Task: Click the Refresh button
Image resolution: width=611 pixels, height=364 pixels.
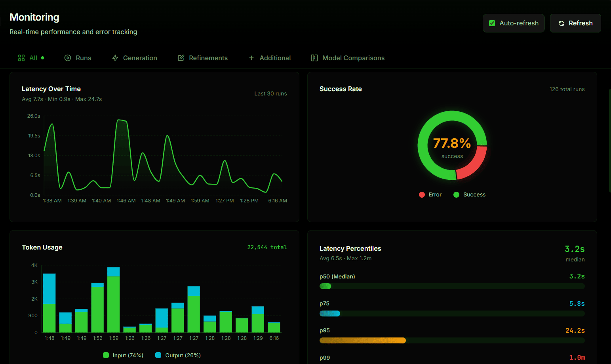Action: click(x=575, y=23)
